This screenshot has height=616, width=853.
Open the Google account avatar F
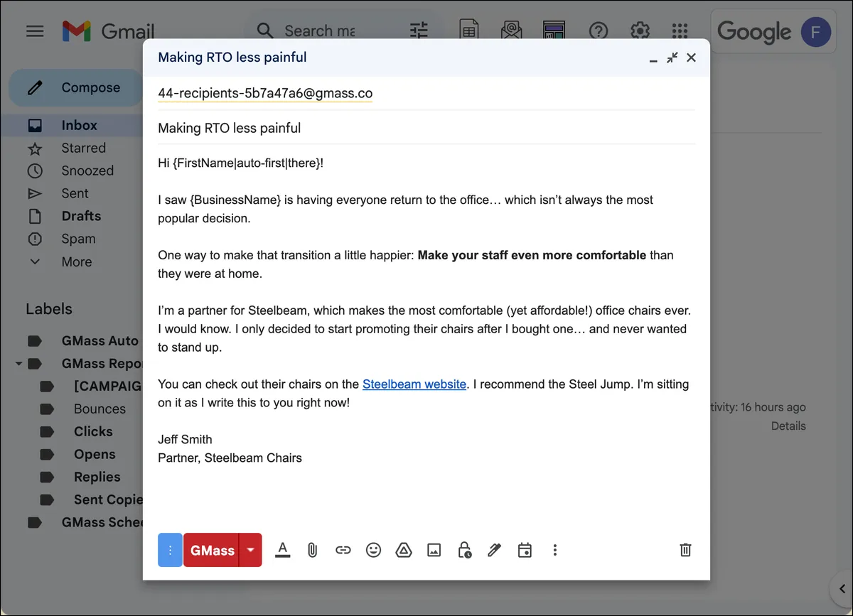coord(815,32)
